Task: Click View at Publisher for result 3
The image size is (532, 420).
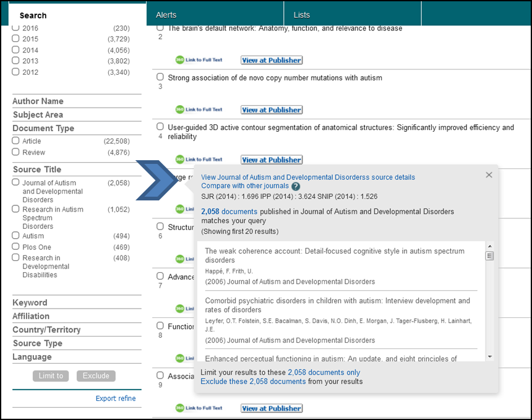Action: [x=272, y=110]
